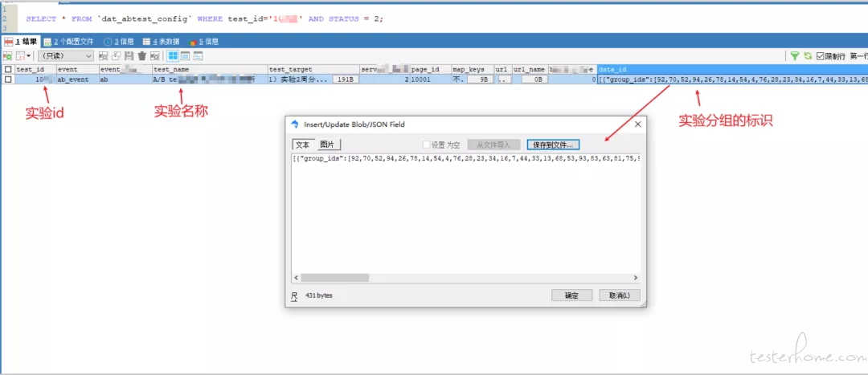This screenshot has height=375, width=868.
Task: Click the delete row trash can icon
Action: click(142, 56)
